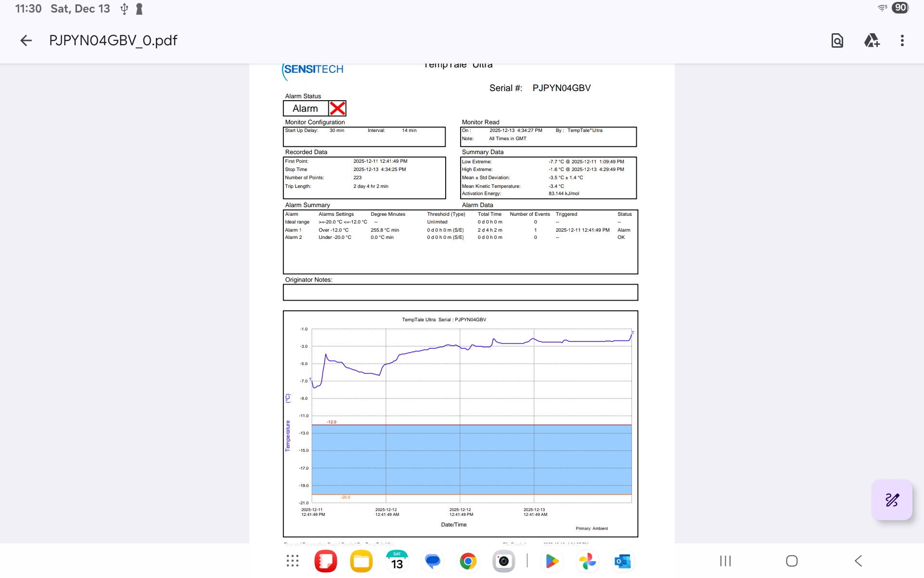Open the Calendar app showing 13

[x=397, y=561]
